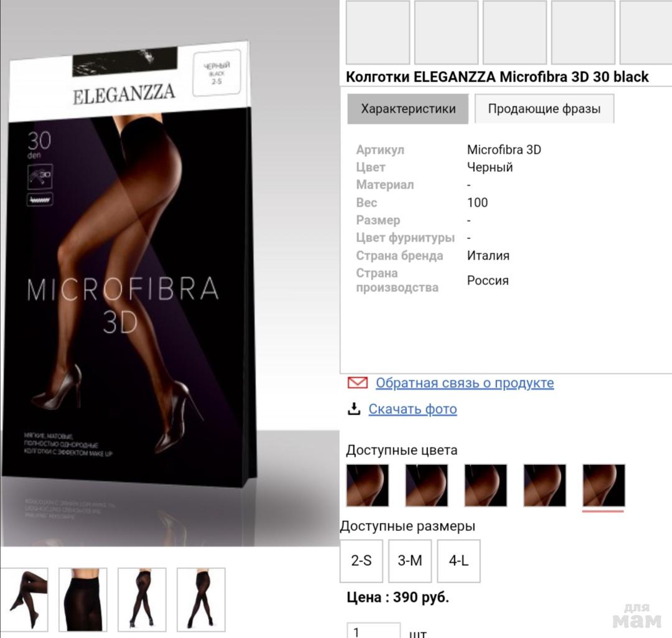The image size is (672, 638).
Task: View waistband close-up thumbnail
Action: click(83, 599)
